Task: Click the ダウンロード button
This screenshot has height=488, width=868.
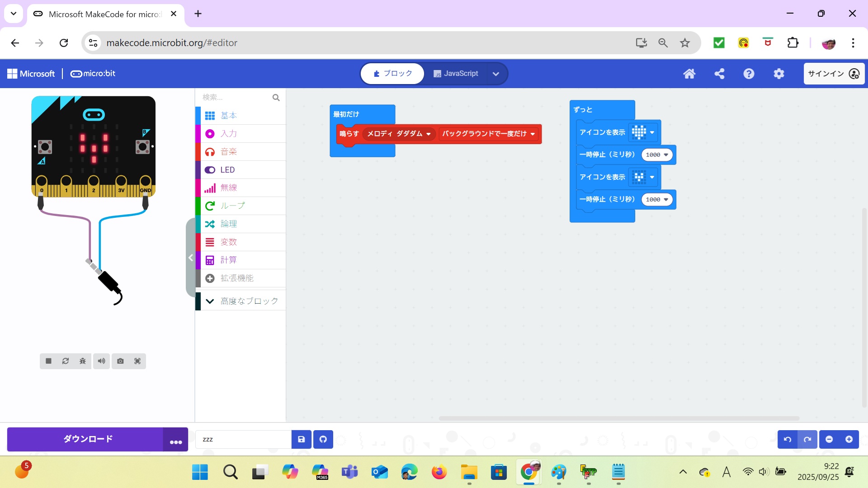Action: pos(88,439)
